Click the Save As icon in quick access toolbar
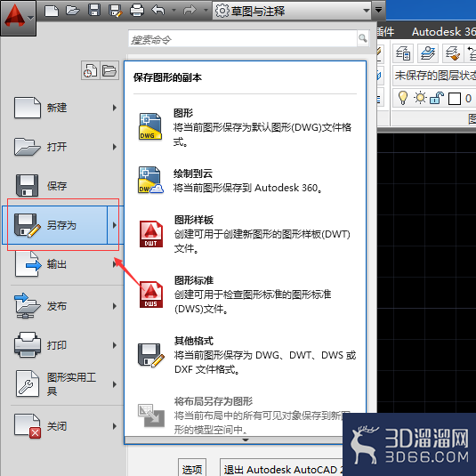This screenshot has width=476, height=476. [116, 11]
